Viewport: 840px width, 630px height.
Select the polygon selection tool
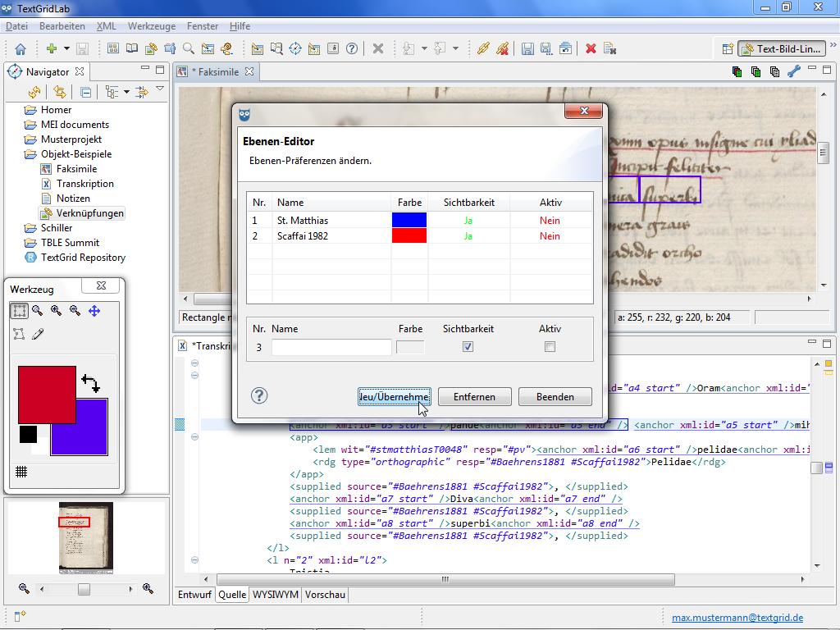click(19, 334)
